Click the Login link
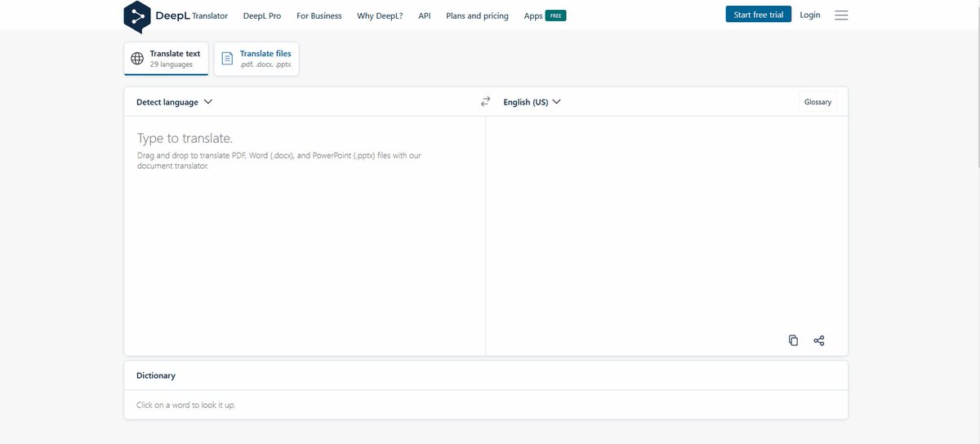Viewport: 980px width, 444px height. point(810,15)
